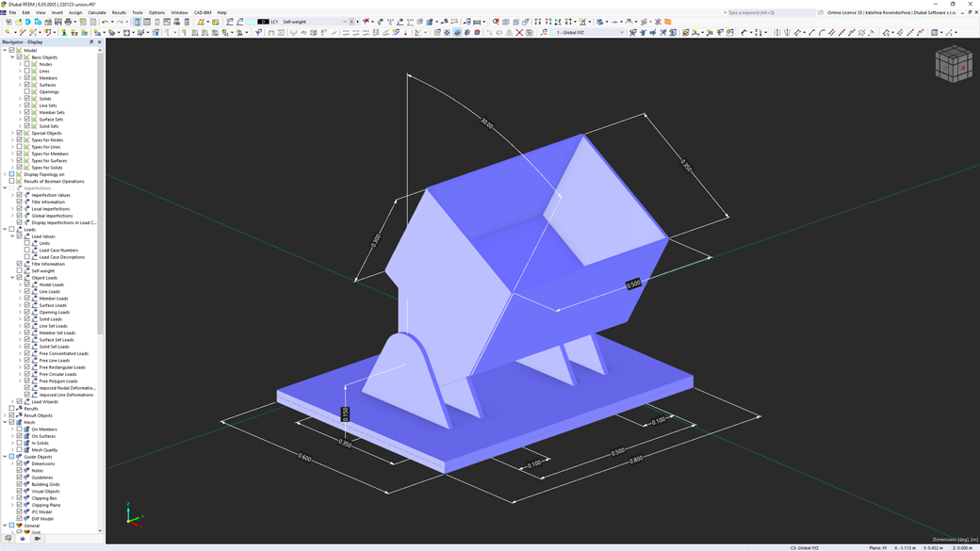This screenshot has width=980, height=551.
Task: Open the Options menu
Action: coord(156,12)
